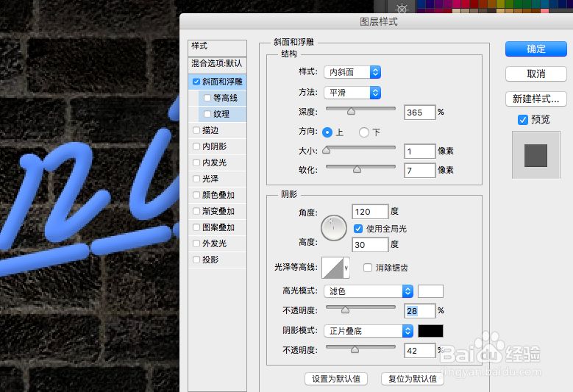Viewport: 573px width, 392px height.
Task: Open the gloss contour picker arrow
Action: (346, 268)
